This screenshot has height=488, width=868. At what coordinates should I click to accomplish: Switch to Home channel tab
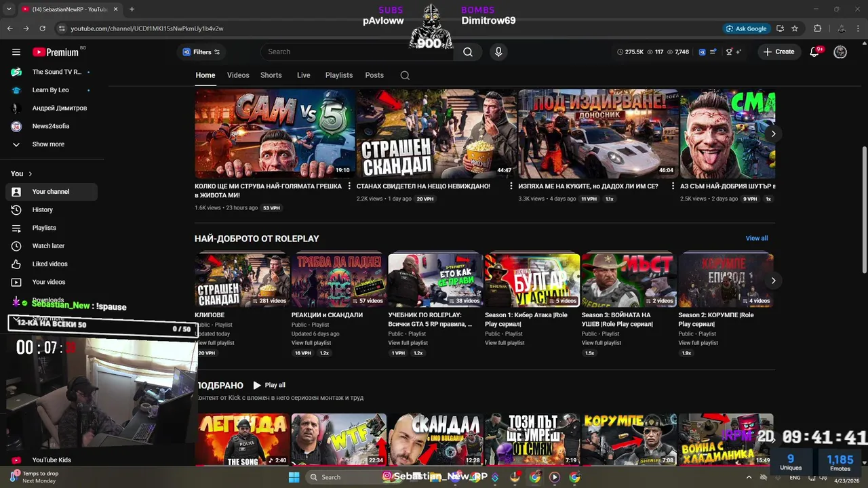[205, 75]
